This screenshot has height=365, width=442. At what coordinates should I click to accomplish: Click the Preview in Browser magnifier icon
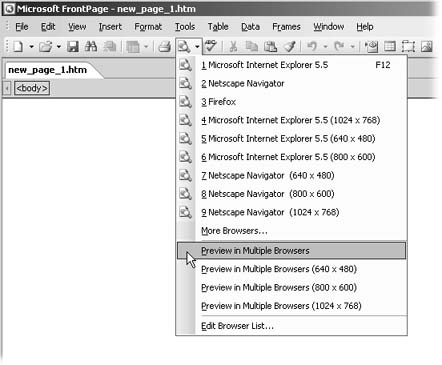click(x=184, y=47)
